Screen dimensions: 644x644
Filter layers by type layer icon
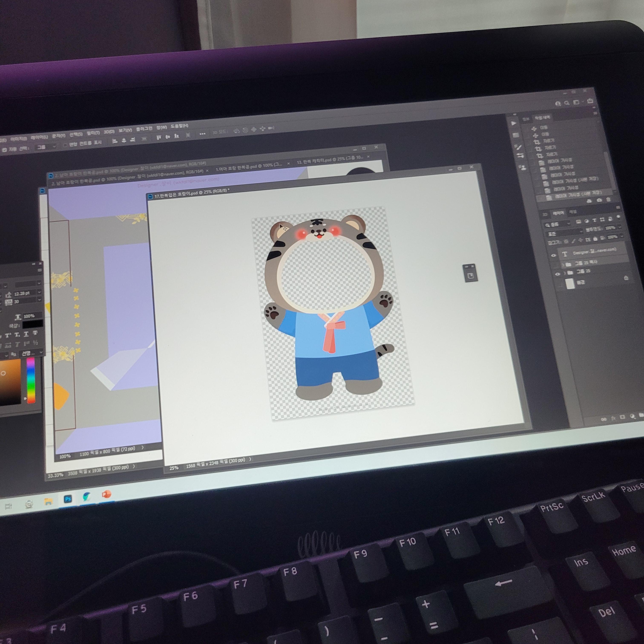(594, 220)
